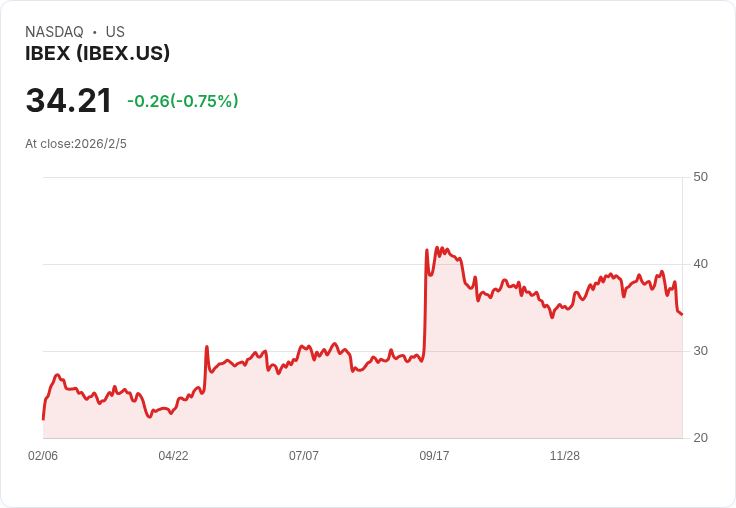Click the 20 label on the price axis
The width and height of the screenshot is (736, 508).
700,438
